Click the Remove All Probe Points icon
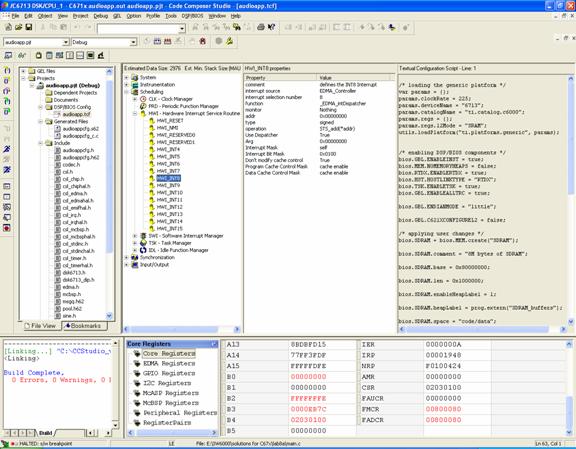The image size is (576, 449). pos(230,41)
